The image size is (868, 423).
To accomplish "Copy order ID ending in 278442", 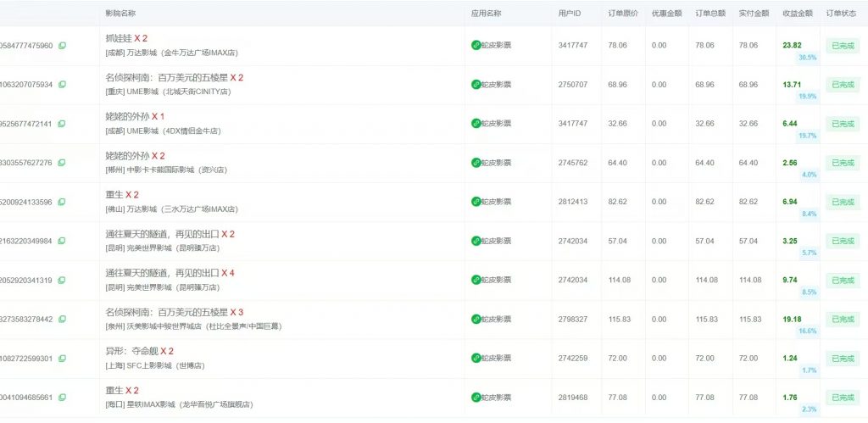I will coord(62,320).
